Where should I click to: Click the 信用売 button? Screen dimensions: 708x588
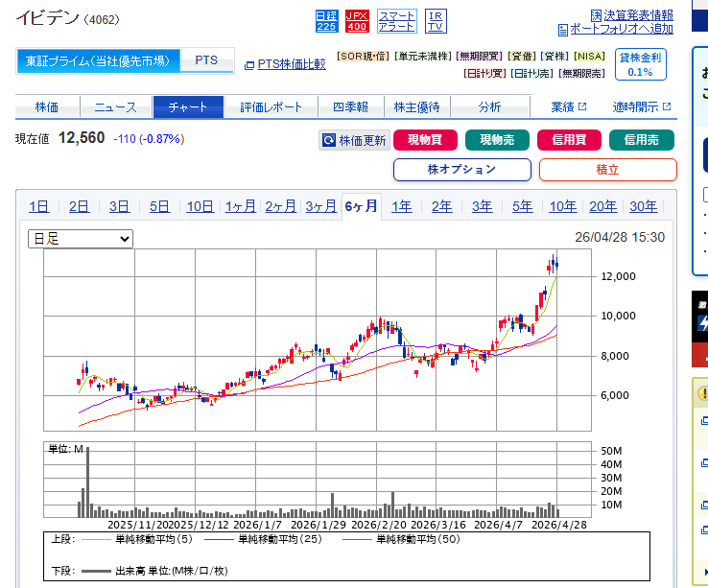point(642,140)
